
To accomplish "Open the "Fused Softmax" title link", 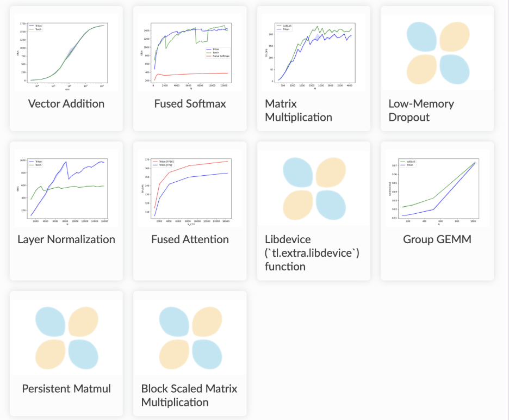I will click(190, 103).
